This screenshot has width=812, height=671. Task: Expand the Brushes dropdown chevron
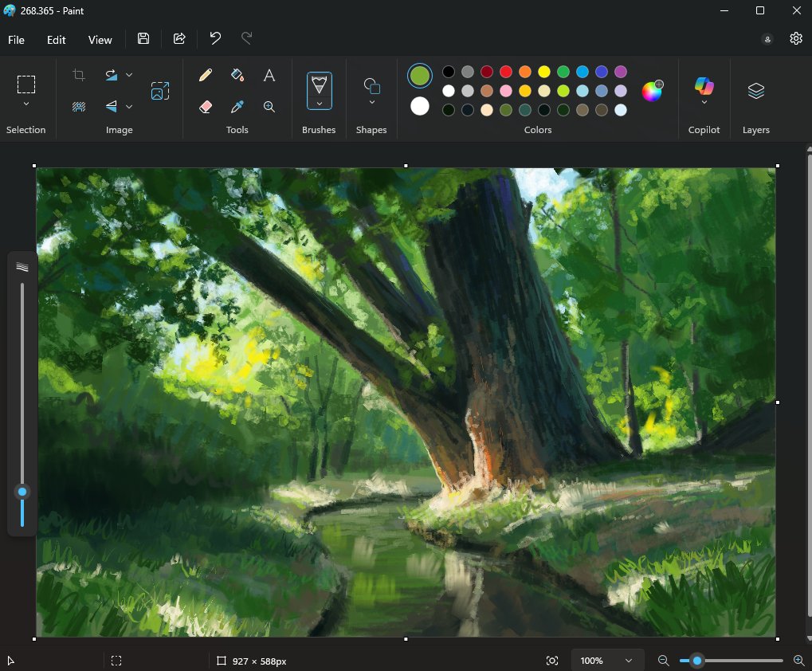(320, 104)
